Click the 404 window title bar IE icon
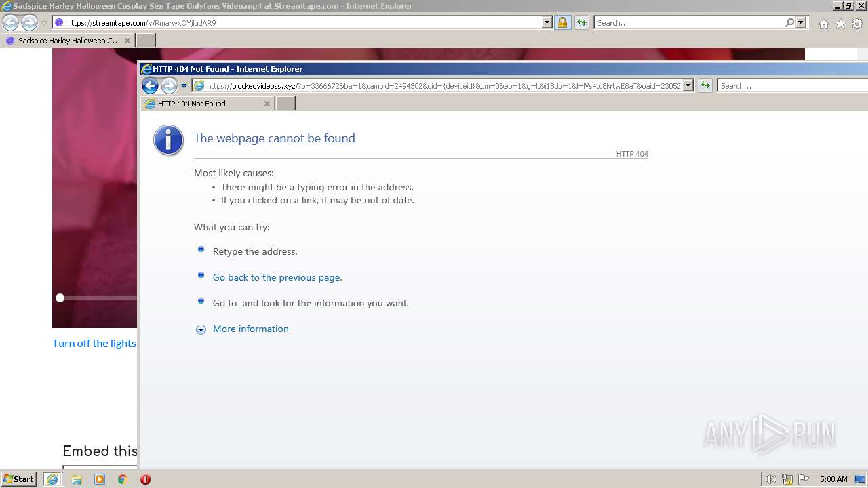This screenshot has width=868, height=488. pyautogui.click(x=146, y=69)
